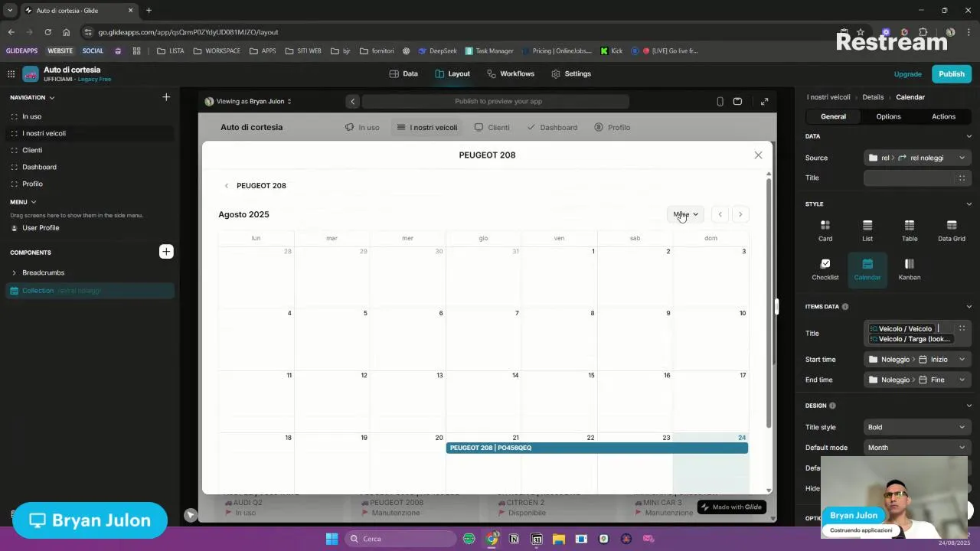
Task: Open the Layout tab
Action: [452, 73]
